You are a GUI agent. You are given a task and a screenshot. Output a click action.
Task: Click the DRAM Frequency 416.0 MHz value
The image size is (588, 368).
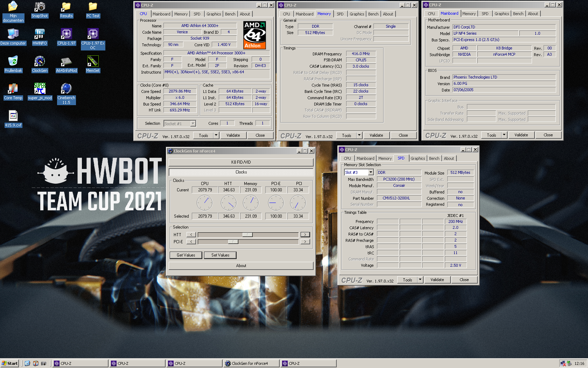tap(361, 54)
